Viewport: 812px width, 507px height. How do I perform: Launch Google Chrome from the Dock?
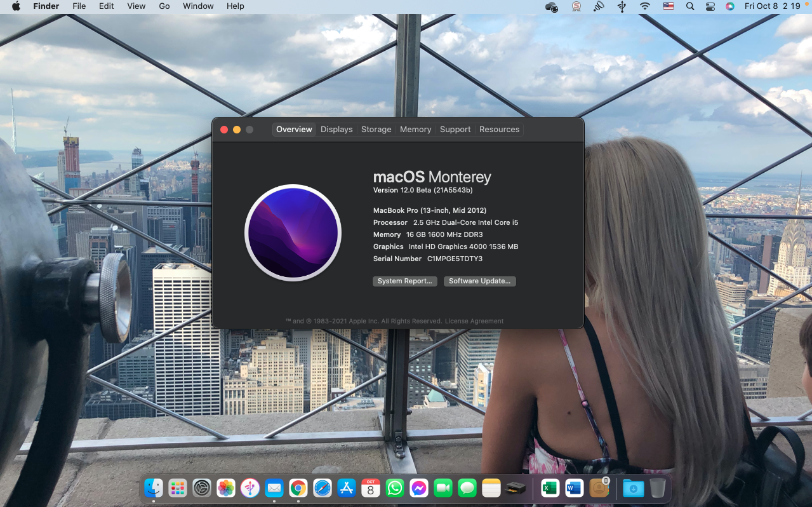(x=298, y=488)
